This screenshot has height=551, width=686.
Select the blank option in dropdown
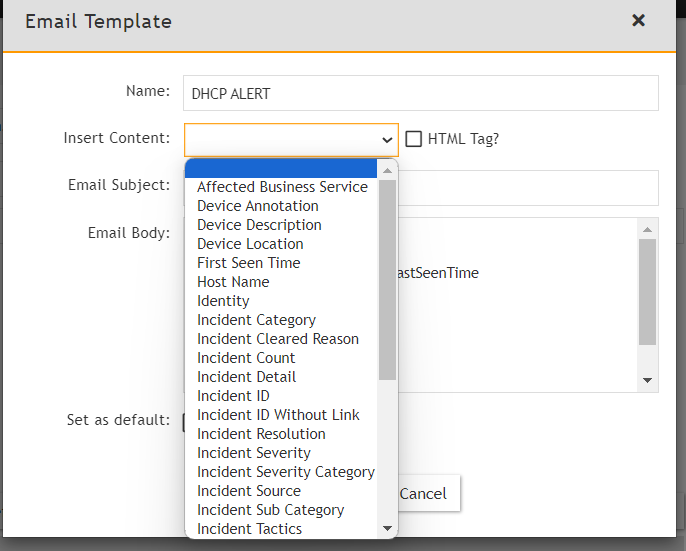tap(281, 168)
